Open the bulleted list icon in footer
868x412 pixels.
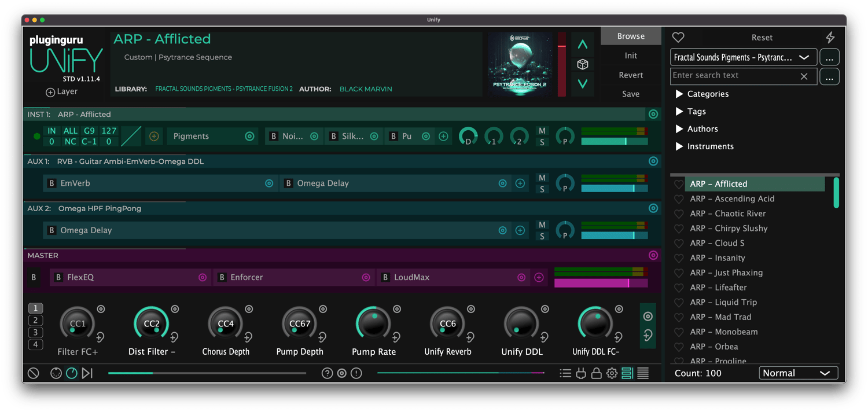565,373
